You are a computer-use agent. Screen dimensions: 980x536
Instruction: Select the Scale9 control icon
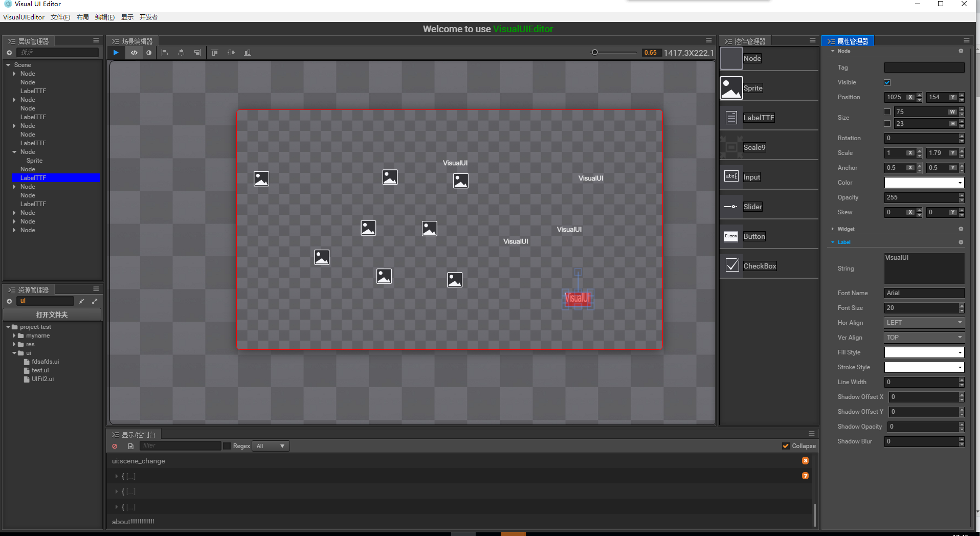[731, 147]
